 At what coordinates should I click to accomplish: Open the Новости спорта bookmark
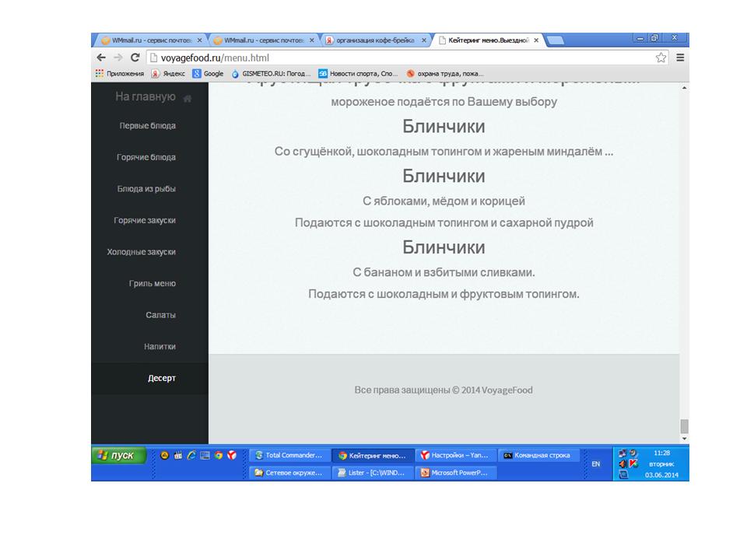358,73
